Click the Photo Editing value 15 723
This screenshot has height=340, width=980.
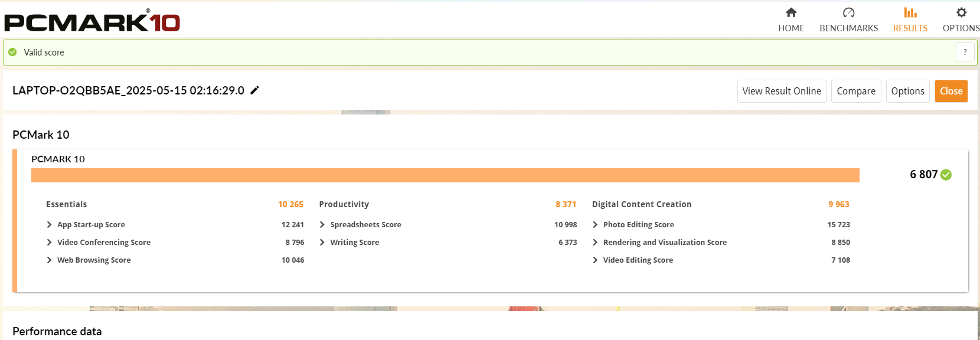[x=838, y=225]
